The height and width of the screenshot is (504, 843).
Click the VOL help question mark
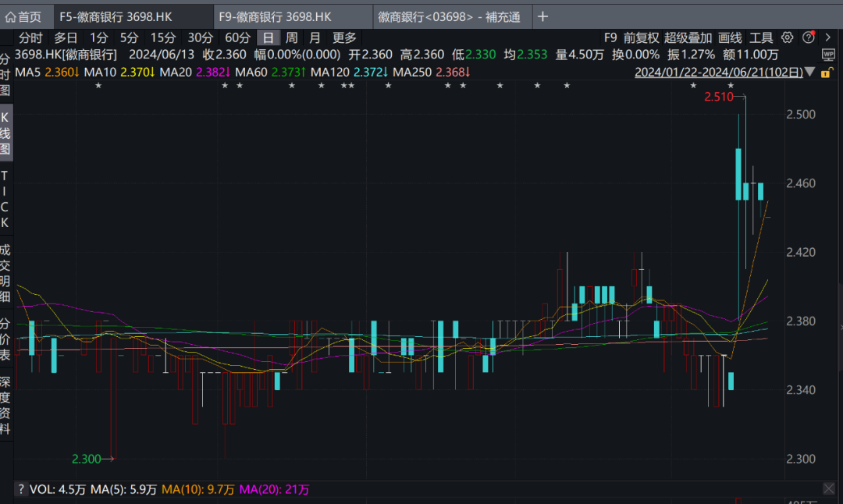click(21, 489)
